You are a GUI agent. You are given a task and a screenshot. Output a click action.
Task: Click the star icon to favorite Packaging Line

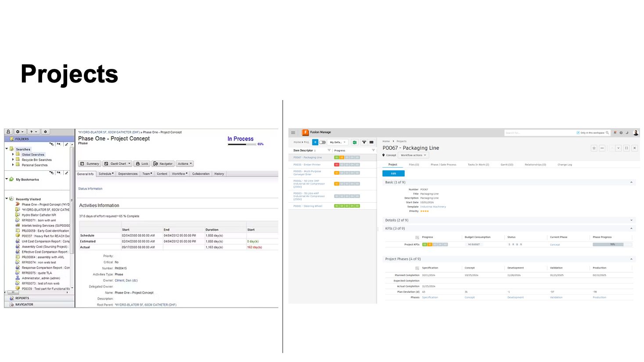pyautogui.click(x=594, y=148)
